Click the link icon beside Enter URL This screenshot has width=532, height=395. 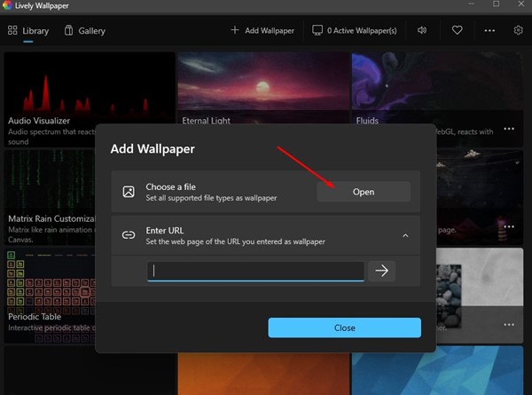click(x=129, y=235)
